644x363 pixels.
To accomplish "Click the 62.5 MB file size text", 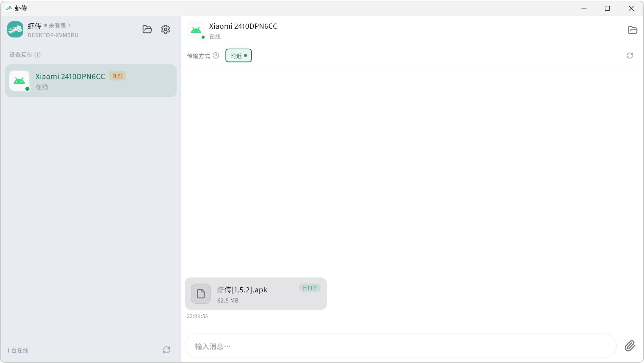I will [x=228, y=300].
